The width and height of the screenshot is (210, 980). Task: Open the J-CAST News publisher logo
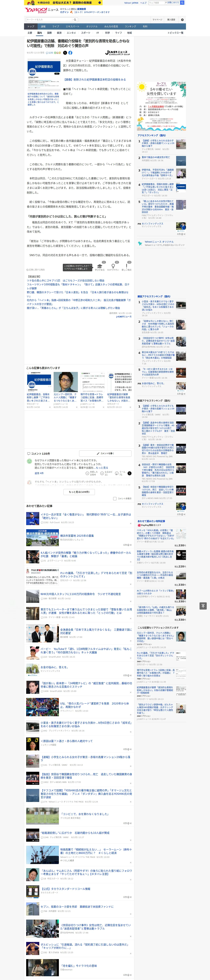118,53
